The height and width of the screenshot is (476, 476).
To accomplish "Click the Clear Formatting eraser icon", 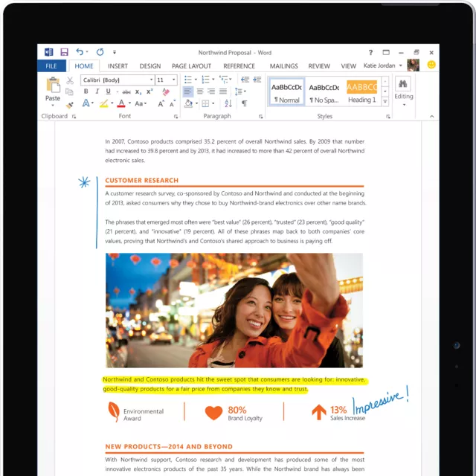I will pyautogui.click(x=166, y=91).
